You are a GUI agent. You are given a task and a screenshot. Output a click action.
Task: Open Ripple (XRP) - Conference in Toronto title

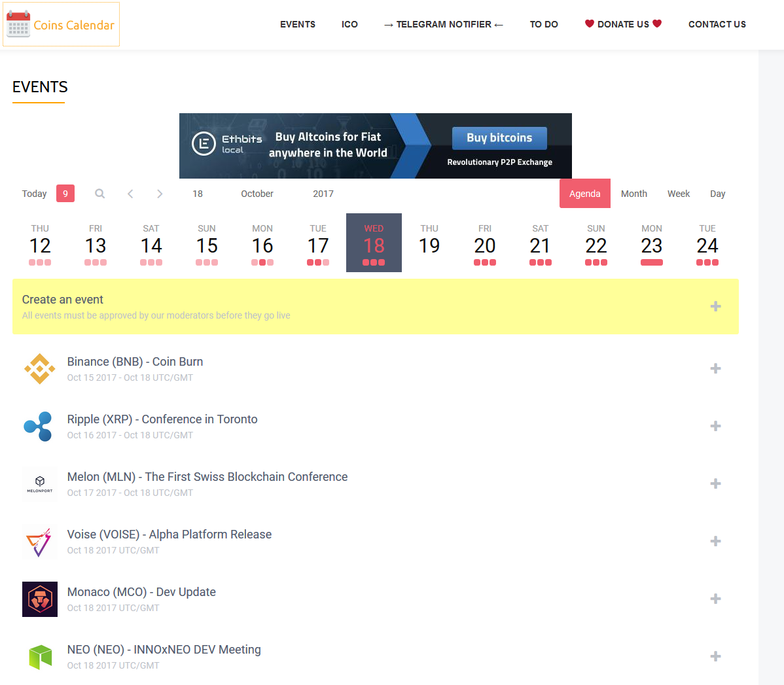click(162, 419)
